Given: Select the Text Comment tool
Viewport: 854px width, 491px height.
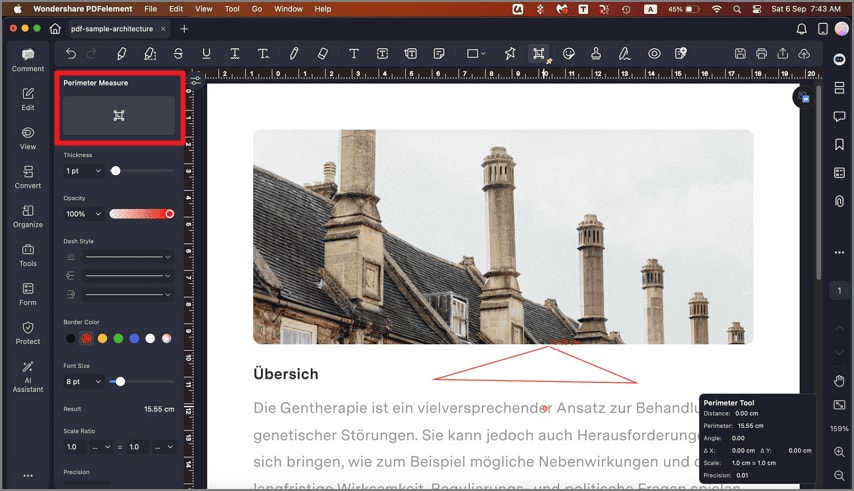Looking at the screenshot, I should click(x=353, y=53).
